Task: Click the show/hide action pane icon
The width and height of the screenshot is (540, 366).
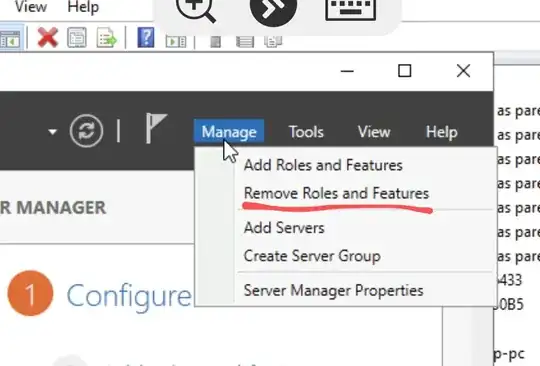Action: 176,41
